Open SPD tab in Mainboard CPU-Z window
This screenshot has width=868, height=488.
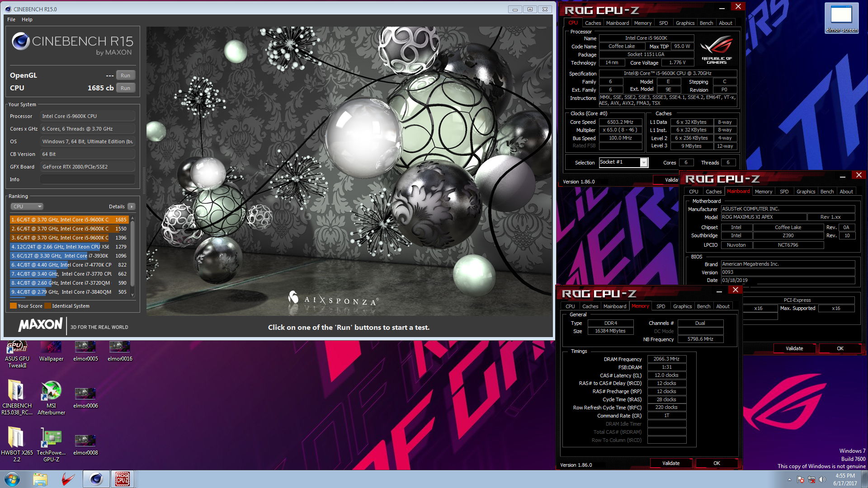pyautogui.click(x=784, y=192)
